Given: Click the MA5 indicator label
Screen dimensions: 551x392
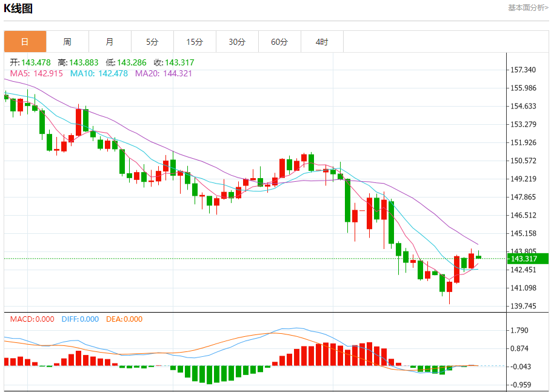Looking at the screenshot, I should point(36,73).
